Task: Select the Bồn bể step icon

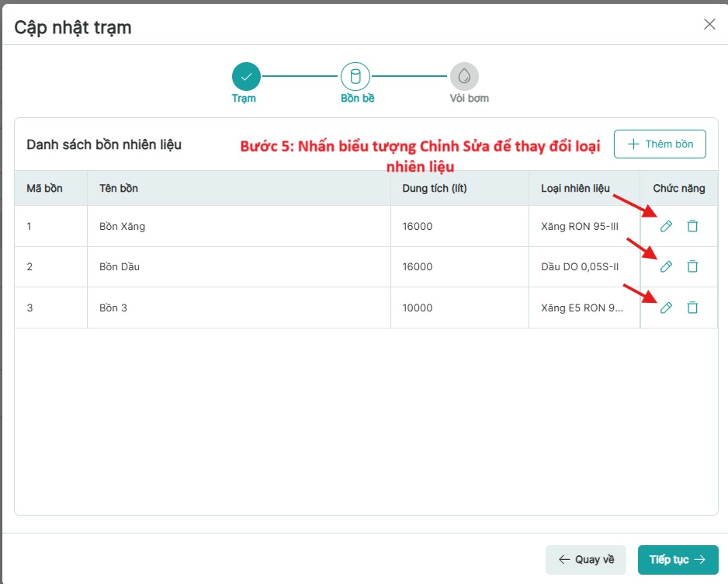Action: [355, 76]
